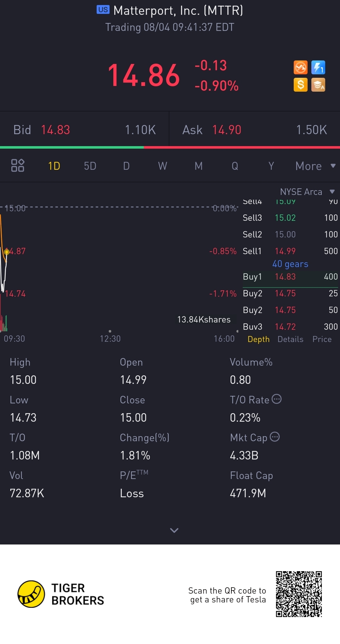Tap the 40 gears depth link
Screen dimensions: 340x644
(290, 264)
